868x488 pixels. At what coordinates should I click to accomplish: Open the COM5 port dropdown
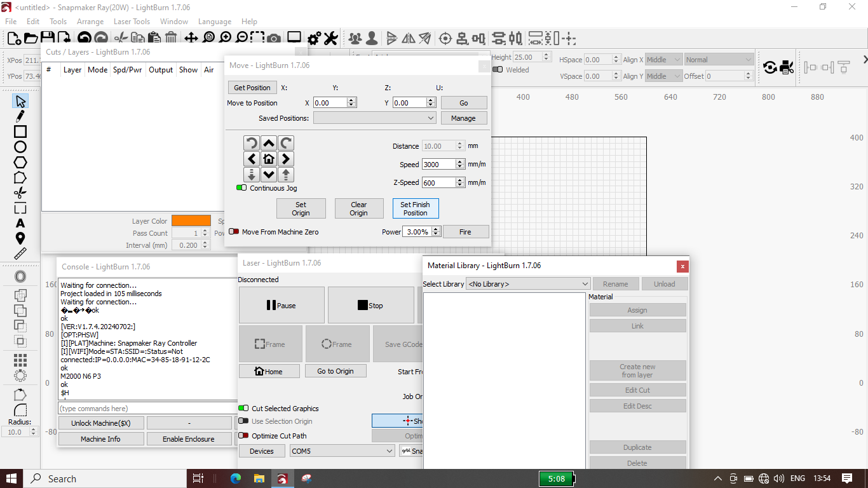342,451
